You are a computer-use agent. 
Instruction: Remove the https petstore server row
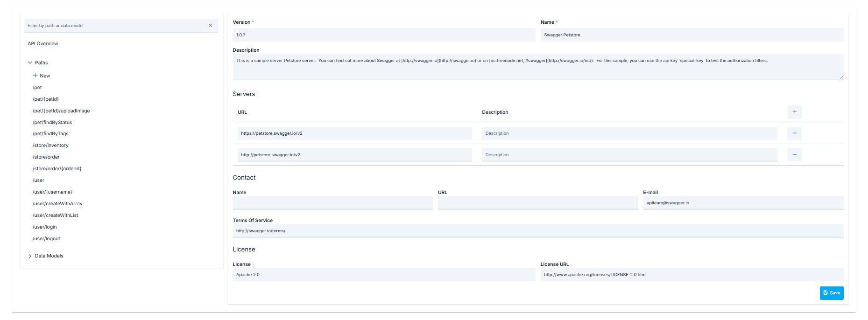click(x=794, y=133)
